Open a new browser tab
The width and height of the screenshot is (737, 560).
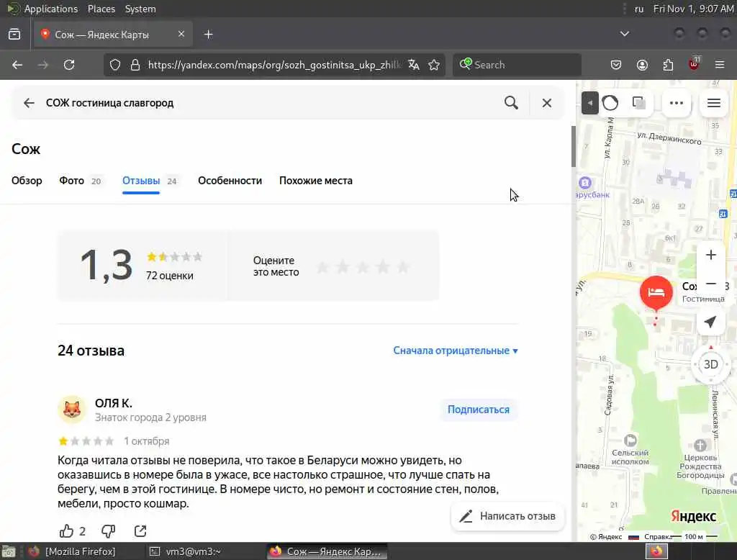[208, 35]
